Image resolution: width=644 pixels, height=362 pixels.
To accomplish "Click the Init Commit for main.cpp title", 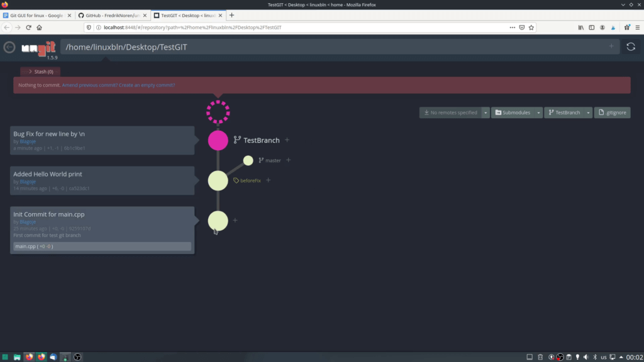I will pyautogui.click(x=49, y=214).
